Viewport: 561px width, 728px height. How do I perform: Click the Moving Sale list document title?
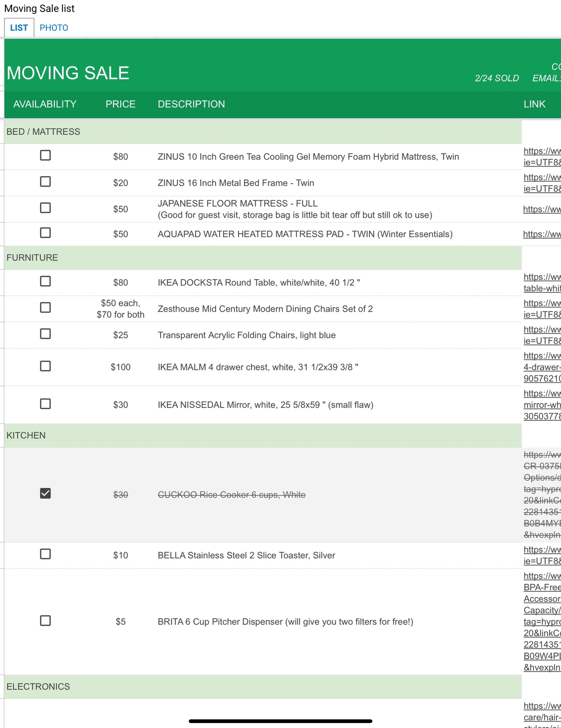(39, 8)
